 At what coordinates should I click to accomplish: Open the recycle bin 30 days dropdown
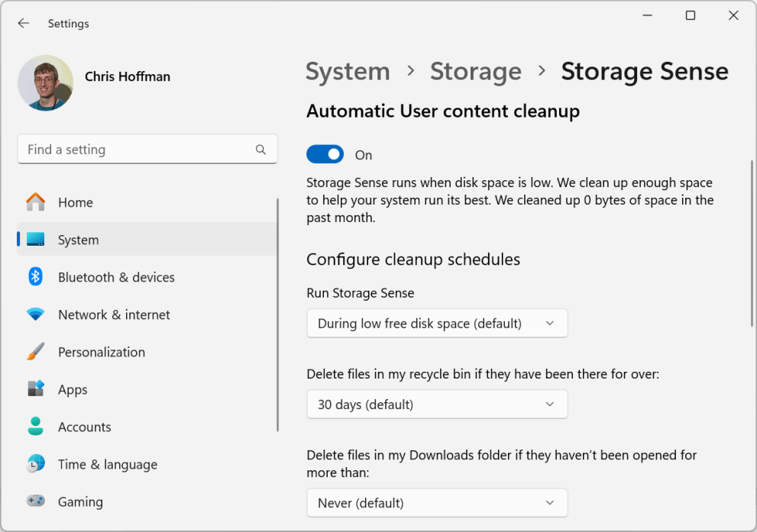point(437,405)
